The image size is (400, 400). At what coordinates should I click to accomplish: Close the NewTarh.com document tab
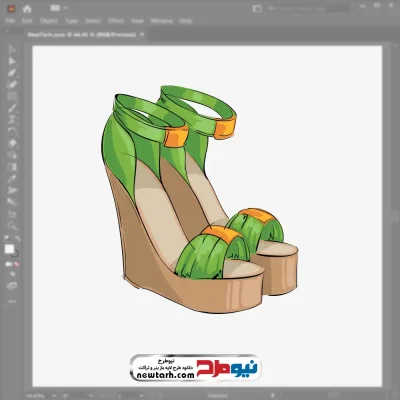pos(142,34)
